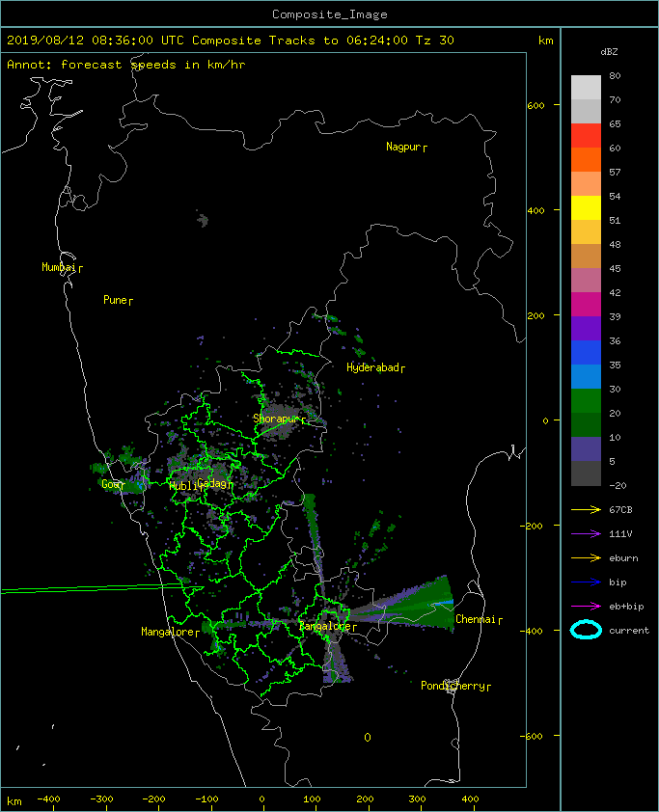Image resolution: width=659 pixels, height=812 pixels.
Task: Click the magenta 39-42 dBZ swatch
Action: click(x=586, y=304)
